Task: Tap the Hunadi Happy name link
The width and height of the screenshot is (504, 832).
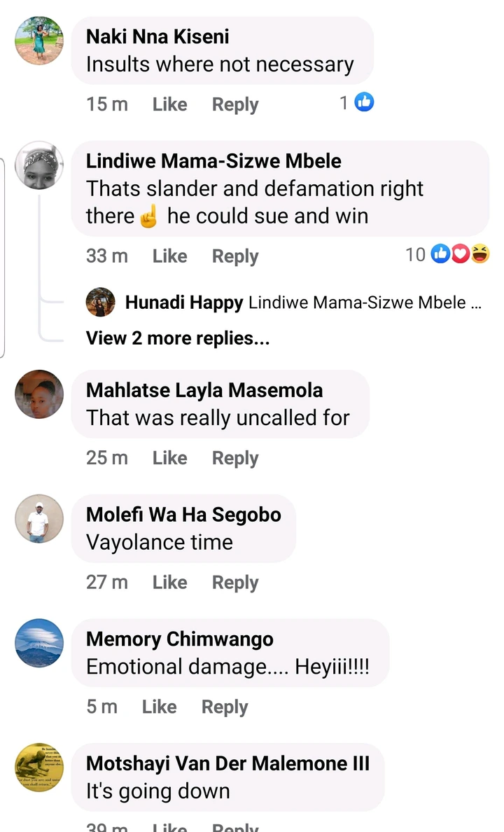Action: tap(184, 303)
